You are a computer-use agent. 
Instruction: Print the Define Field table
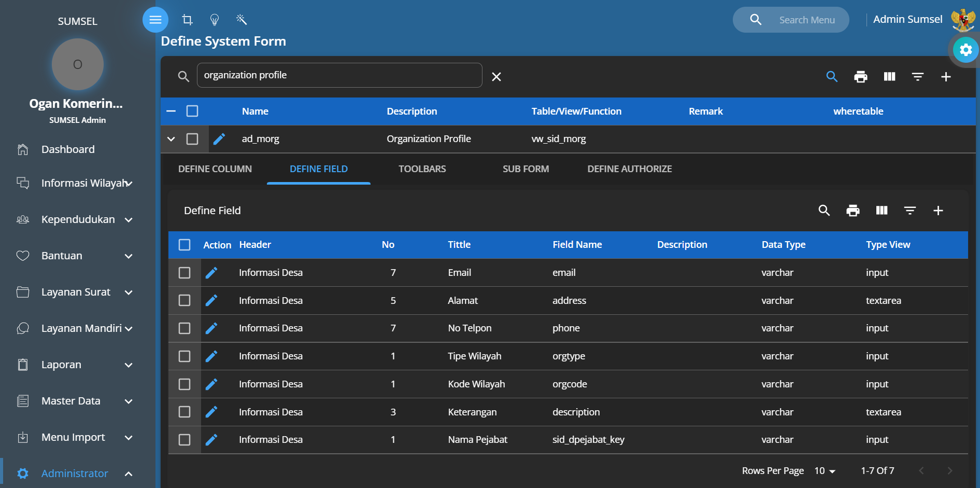pyautogui.click(x=853, y=211)
